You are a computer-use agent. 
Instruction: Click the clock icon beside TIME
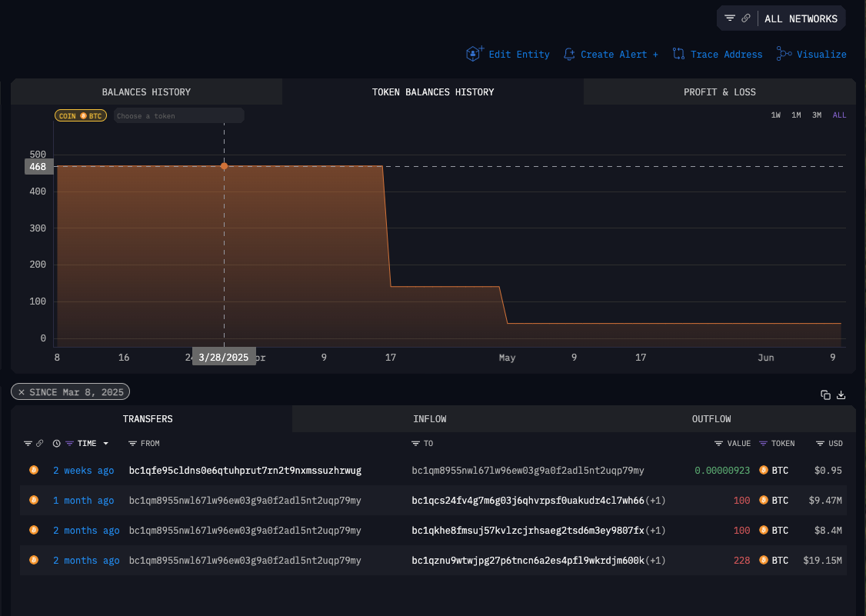coord(57,444)
